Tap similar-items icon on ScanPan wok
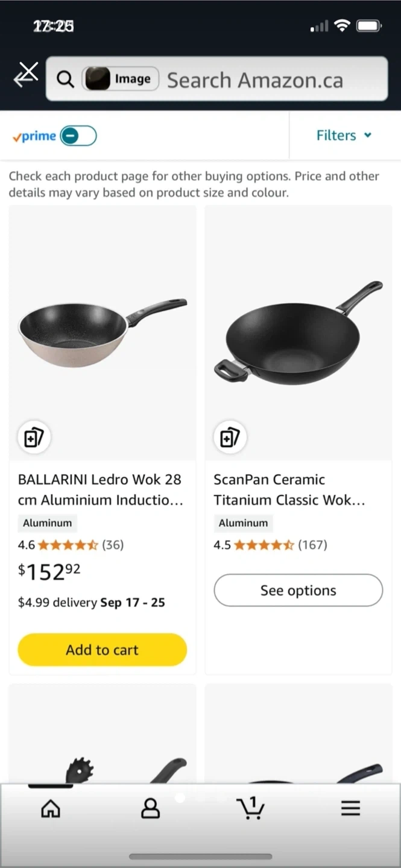Screen dimensions: 401x868 (230, 437)
